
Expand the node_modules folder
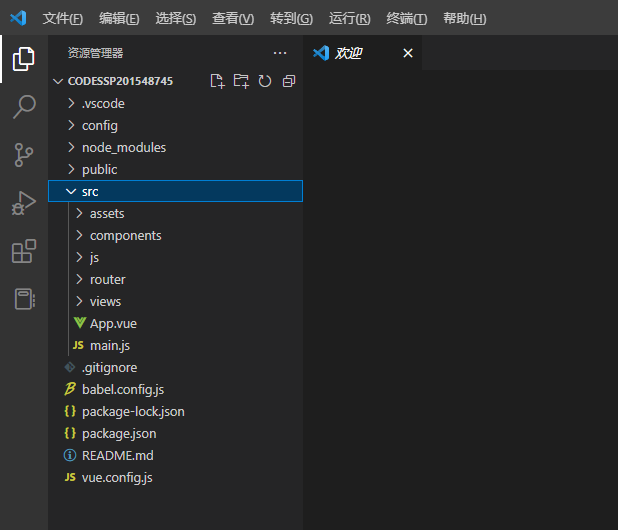tap(175, 147)
